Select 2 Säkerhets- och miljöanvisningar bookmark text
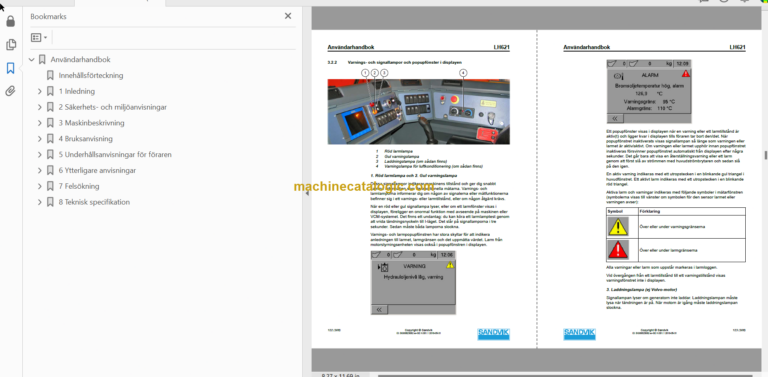This screenshot has width=768, height=377. (113, 107)
